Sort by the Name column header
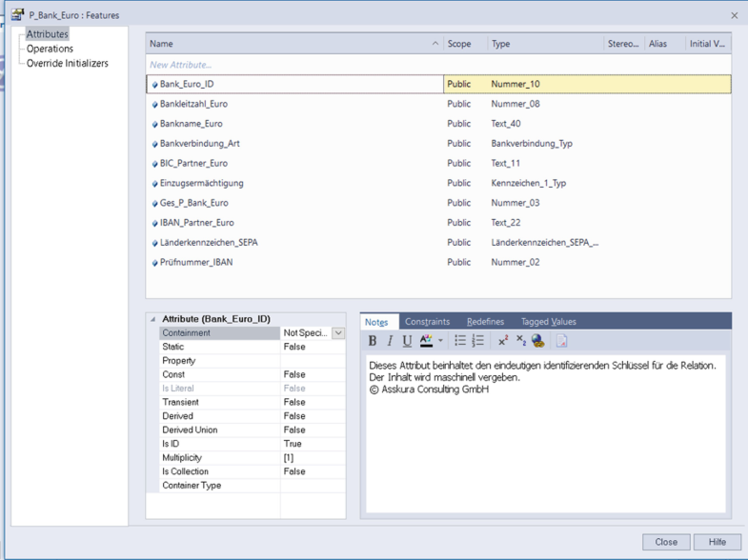This screenshot has width=748, height=560. coord(294,44)
